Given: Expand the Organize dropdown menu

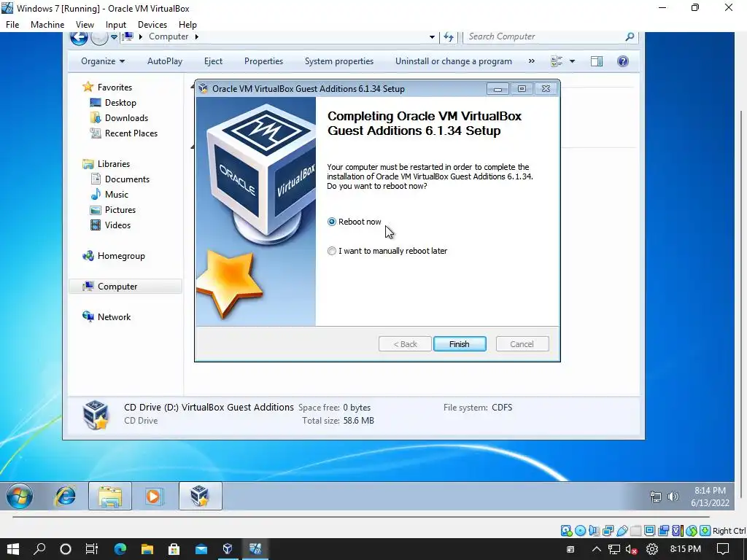Looking at the screenshot, I should click(x=103, y=61).
